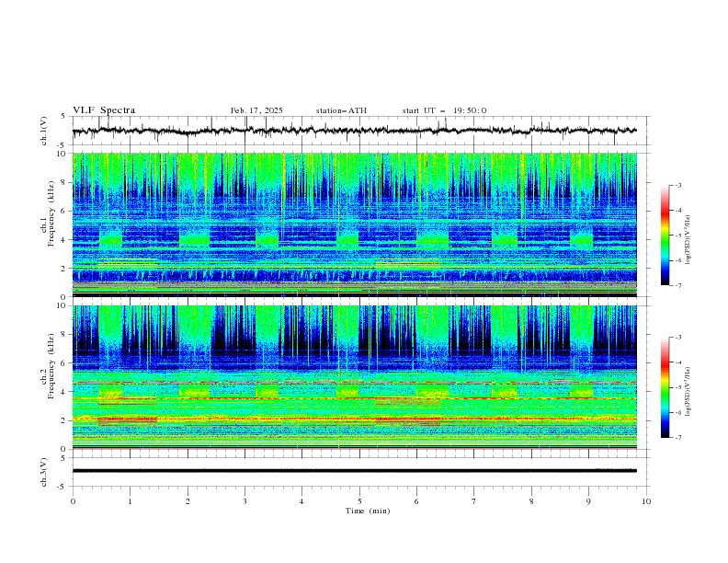Click the "start UT = 19:50:0" header text
The width and height of the screenshot is (728, 563).
pos(444,110)
